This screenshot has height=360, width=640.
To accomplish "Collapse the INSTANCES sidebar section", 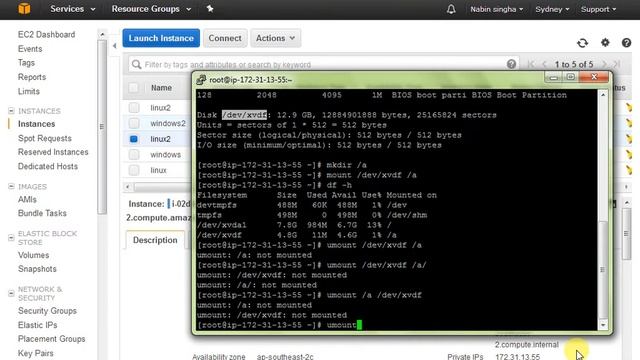I will click(x=11, y=111).
